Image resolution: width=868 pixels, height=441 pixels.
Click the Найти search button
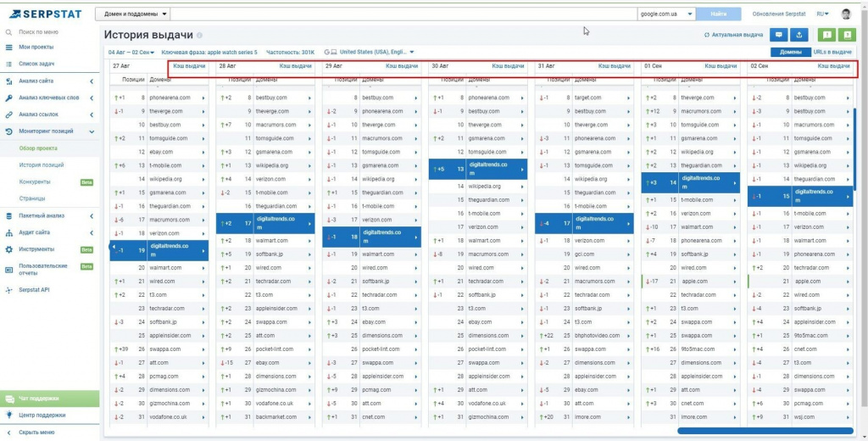pyautogui.click(x=718, y=14)
